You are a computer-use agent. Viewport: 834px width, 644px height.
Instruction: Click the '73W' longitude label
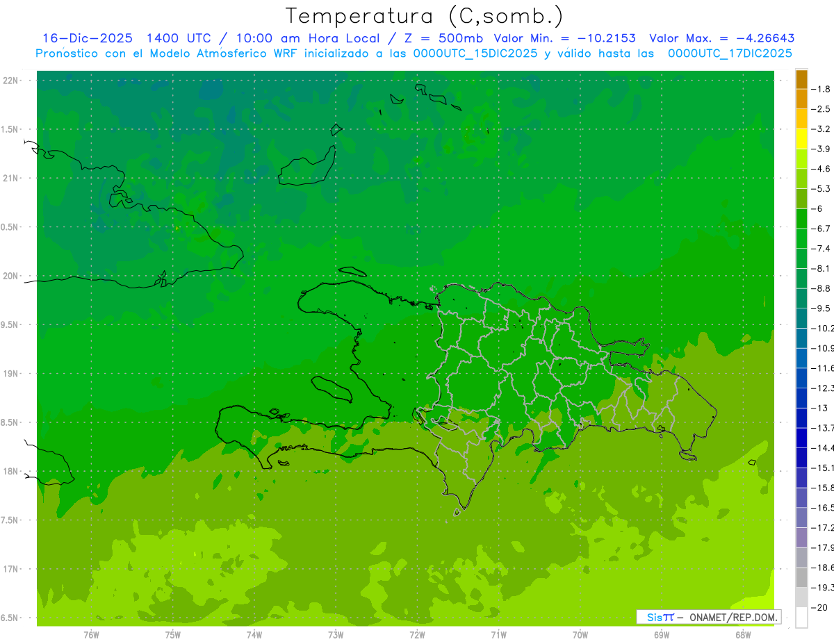(336, 635)
